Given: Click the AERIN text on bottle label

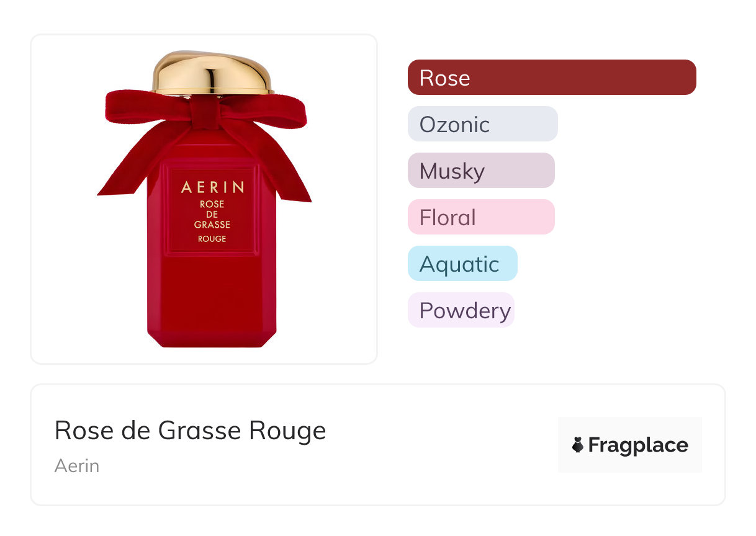Looking at the screenshot, I should tap(212, 187).
